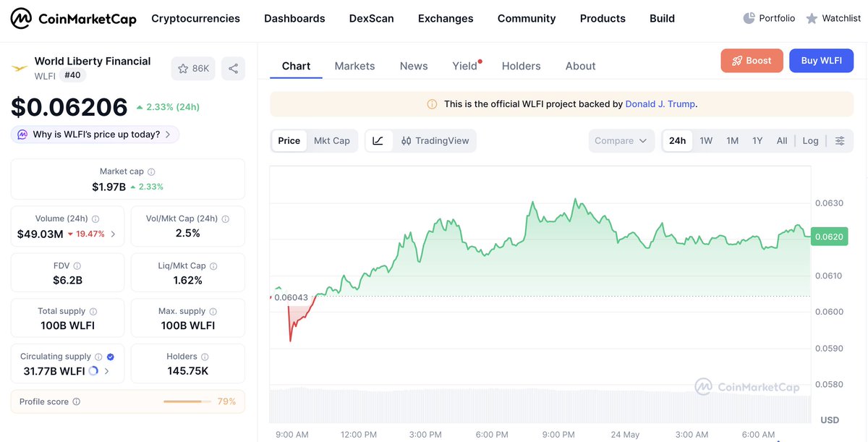The image size is (868, 442).
Task: Open the Holders tab
Action: (521, 66)
